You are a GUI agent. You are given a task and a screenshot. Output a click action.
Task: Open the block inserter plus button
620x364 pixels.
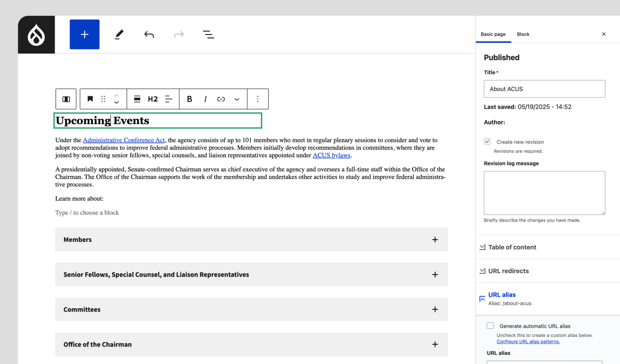(85, 34)
